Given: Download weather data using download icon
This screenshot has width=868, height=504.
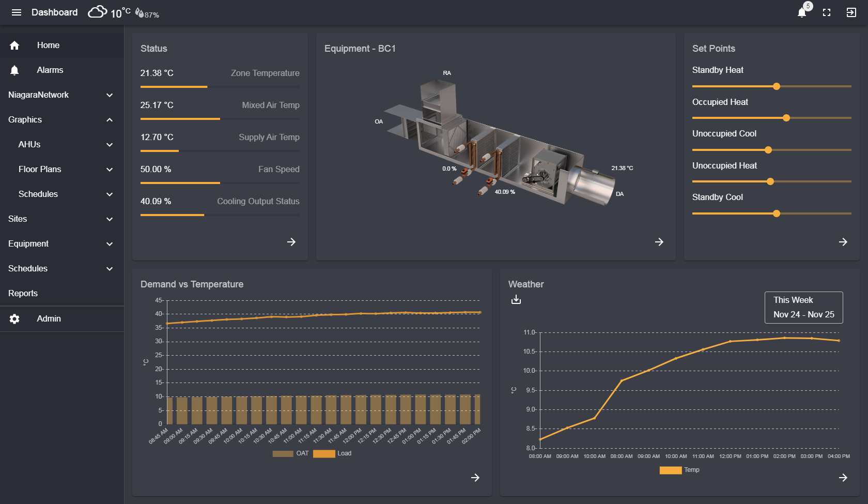Looking at the screenshot, I should coord(516,299).
